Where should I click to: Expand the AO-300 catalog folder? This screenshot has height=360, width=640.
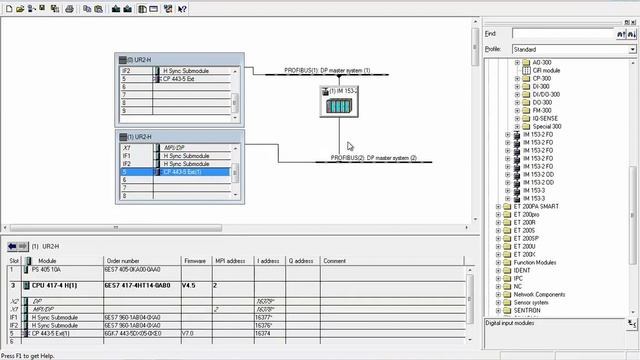pyautogui.click(x=517, y=62)
